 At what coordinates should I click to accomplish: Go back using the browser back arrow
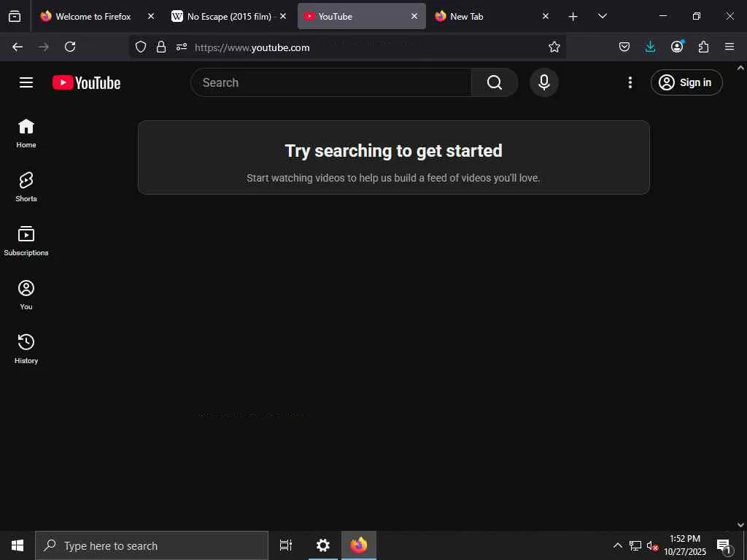tap(18, 47)
